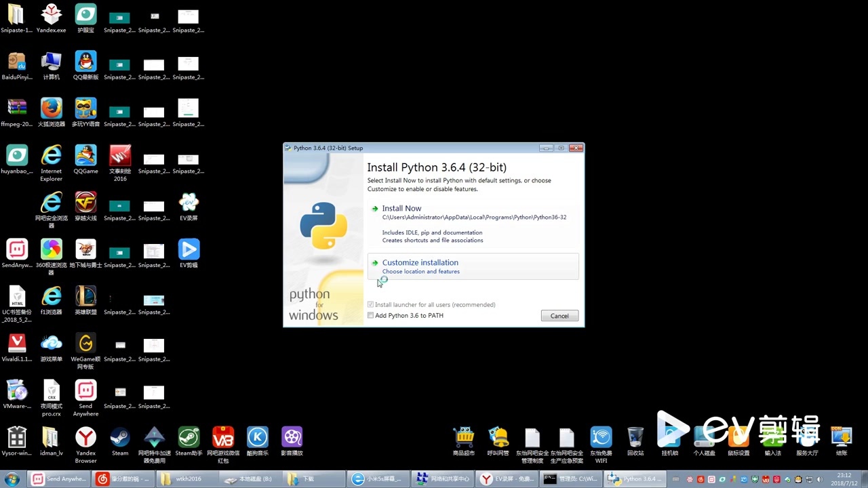Open the 护眼宝 desktop icon
Viewport: 868px width, 488px height.
(85, 18)
